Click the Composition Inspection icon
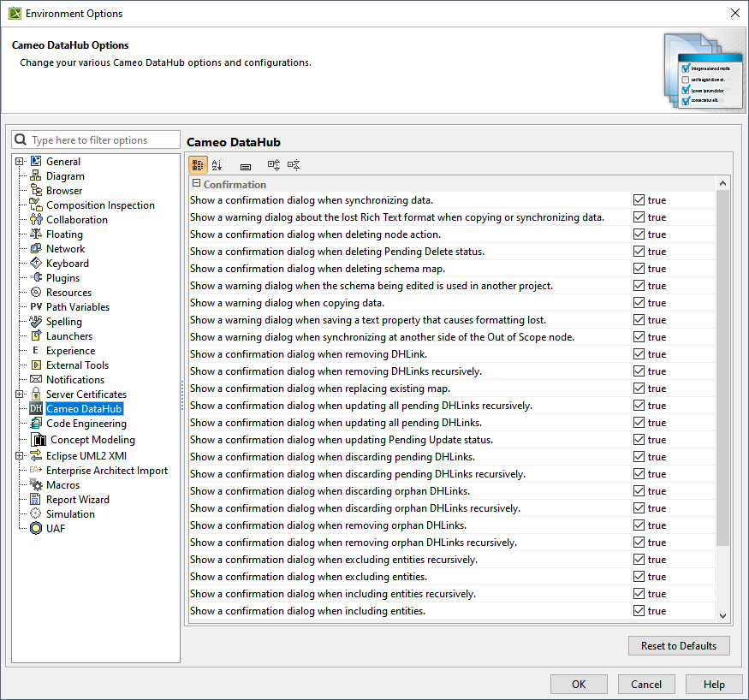749x700 pixels. [36, 205]
